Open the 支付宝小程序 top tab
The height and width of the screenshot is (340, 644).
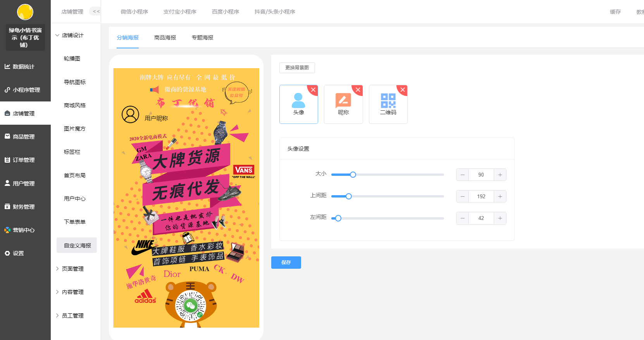[x=180, y=12]
